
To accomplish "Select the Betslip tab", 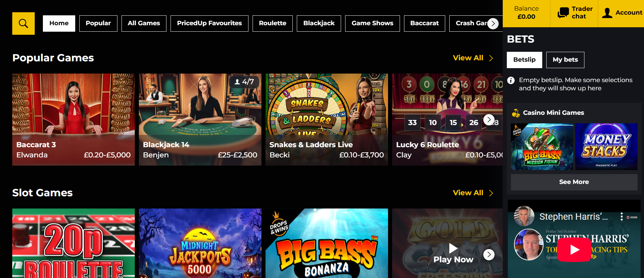I will click(524, 60).
